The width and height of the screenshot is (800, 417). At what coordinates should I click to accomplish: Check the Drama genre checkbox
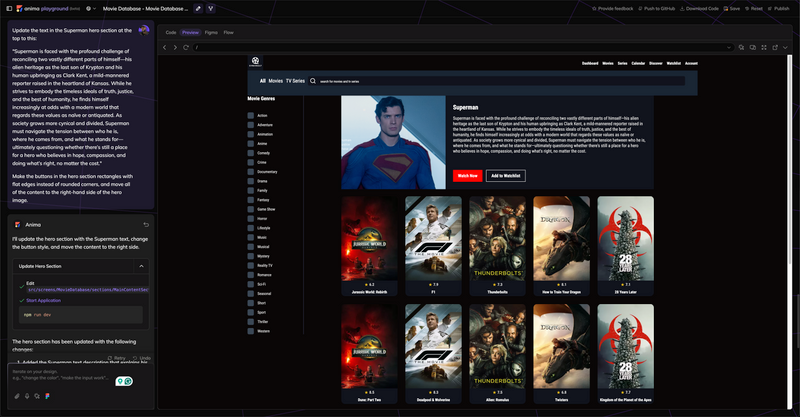tap(251, 181)
